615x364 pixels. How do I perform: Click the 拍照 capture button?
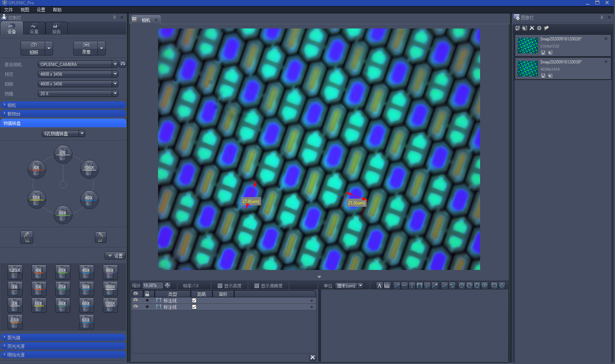point(33,48)
